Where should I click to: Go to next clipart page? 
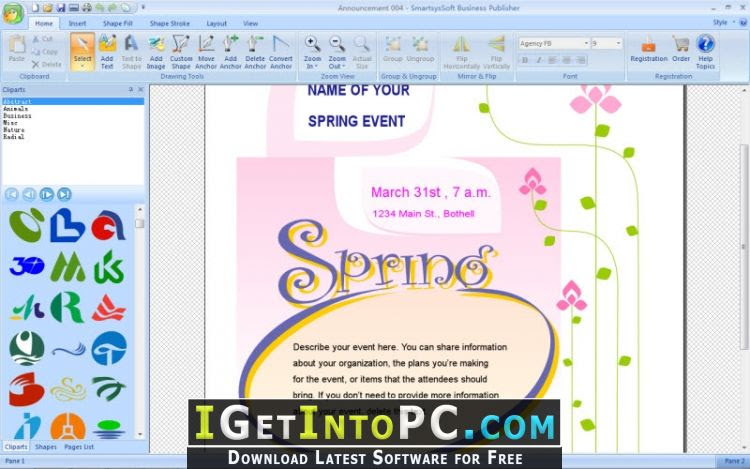pos(46,194)
